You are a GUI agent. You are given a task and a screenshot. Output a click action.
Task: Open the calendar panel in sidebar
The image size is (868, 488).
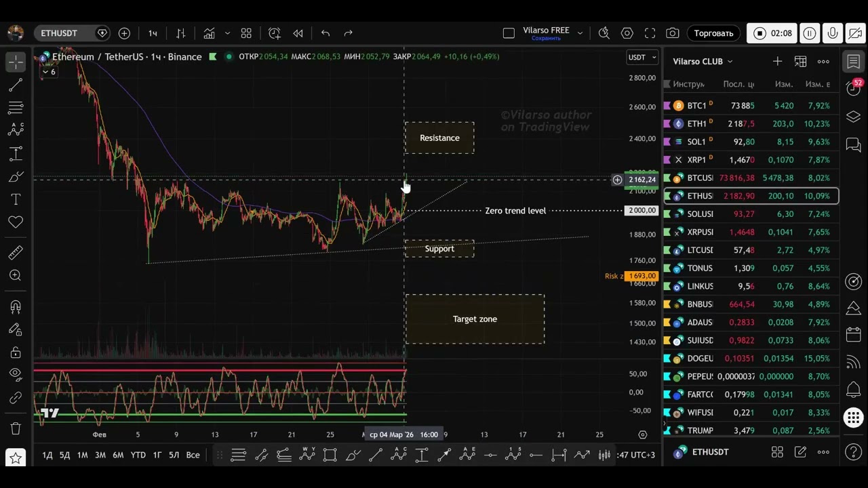coord(853,335)
